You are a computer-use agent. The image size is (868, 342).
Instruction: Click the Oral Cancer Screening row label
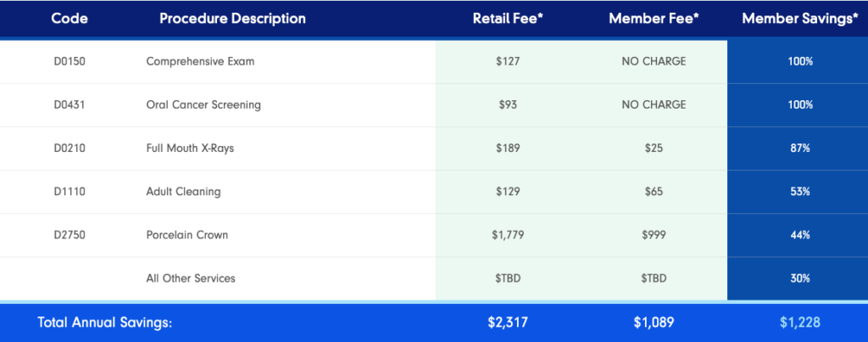click(203, 105)
